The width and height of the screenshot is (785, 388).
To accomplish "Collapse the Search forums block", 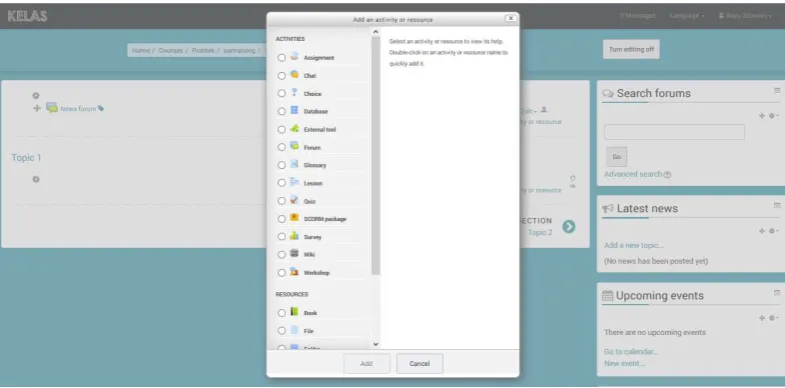I will point(777,91).
